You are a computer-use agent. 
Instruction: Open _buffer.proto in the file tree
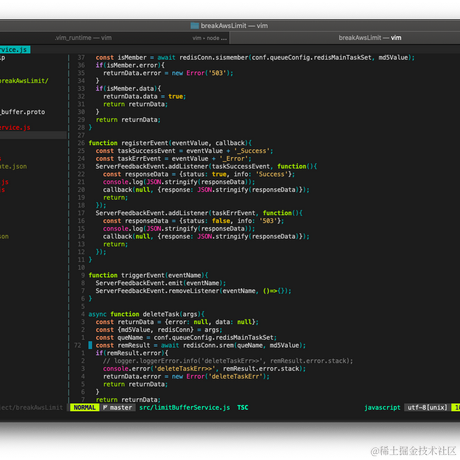tap(23, 112)
